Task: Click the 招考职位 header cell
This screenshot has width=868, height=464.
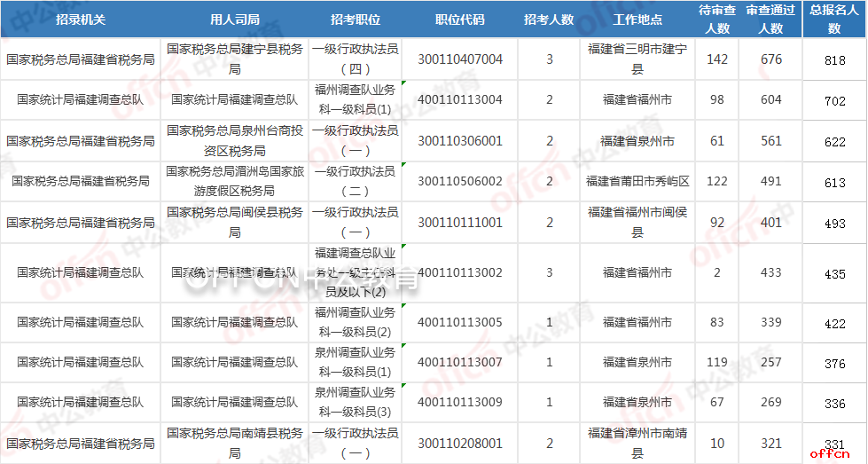Action: (x=355, y=20)
